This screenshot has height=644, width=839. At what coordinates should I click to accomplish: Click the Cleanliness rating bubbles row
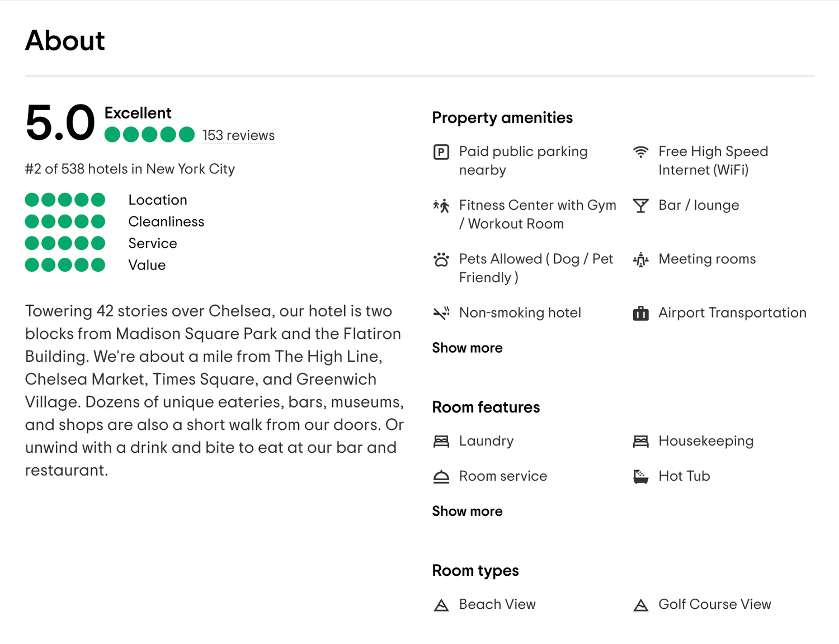(x=65, y=221)
